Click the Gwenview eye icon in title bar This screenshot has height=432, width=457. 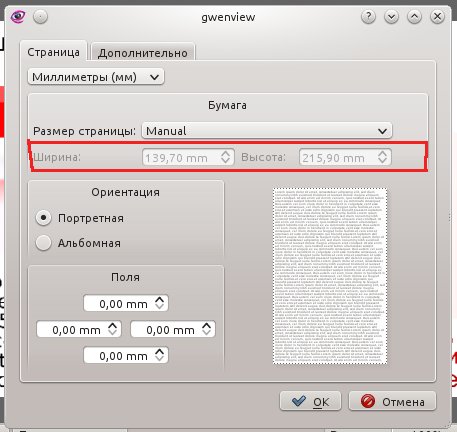tap(18, 16)
